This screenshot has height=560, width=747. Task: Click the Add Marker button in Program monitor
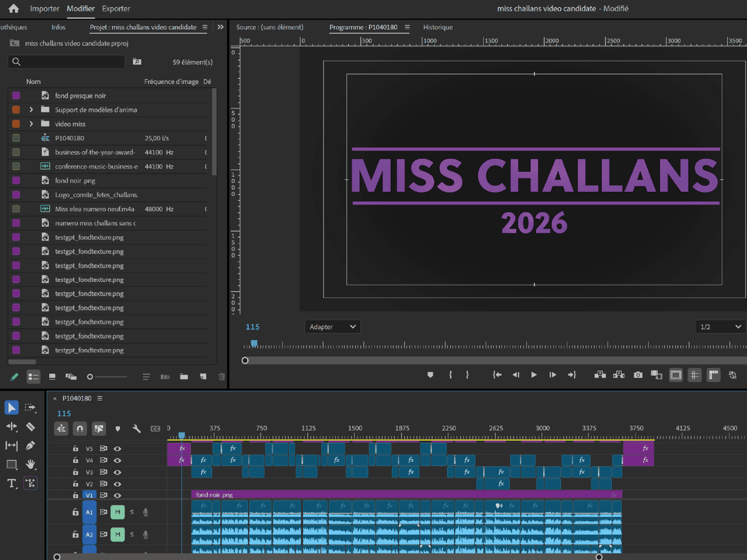430,375
